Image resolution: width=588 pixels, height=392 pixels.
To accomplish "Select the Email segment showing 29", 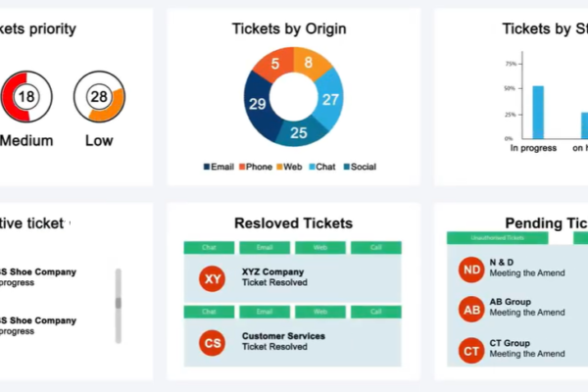I will pyautogui.click(x=259, y=105).
